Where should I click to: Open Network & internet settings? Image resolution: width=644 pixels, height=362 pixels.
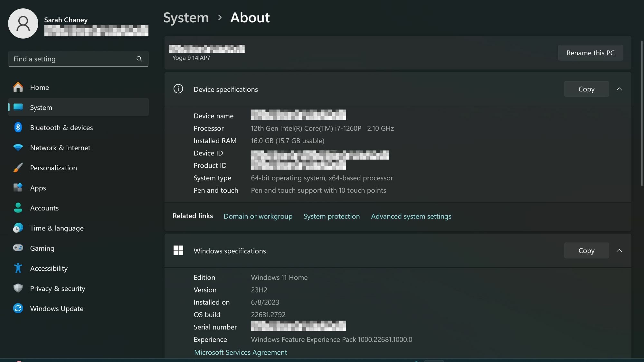point(60,147)
